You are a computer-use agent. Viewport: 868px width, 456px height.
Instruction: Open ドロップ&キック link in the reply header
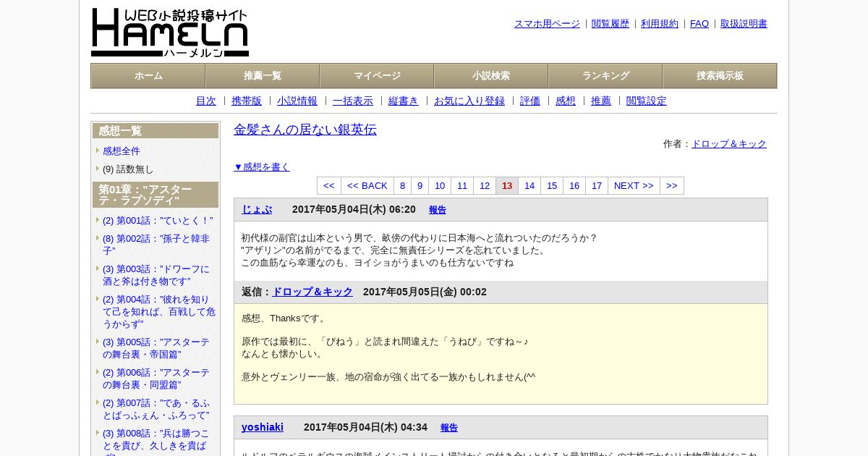[312, 292]
